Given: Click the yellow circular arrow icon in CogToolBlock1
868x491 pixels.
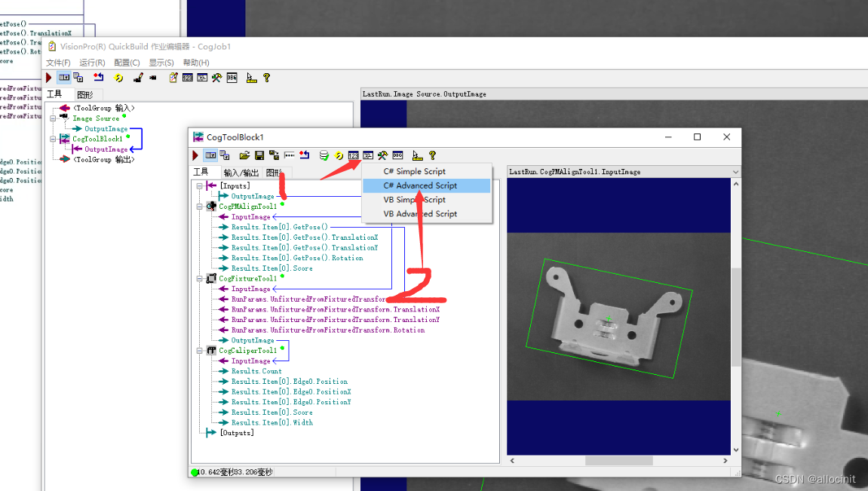Looking at the screenshot, I should coord(339,155).
